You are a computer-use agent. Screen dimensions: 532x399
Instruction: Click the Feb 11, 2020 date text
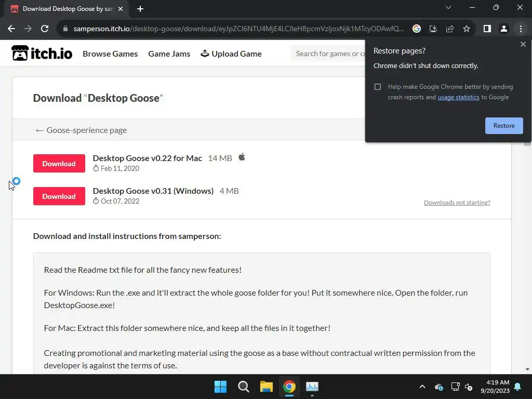coord(120,169)
